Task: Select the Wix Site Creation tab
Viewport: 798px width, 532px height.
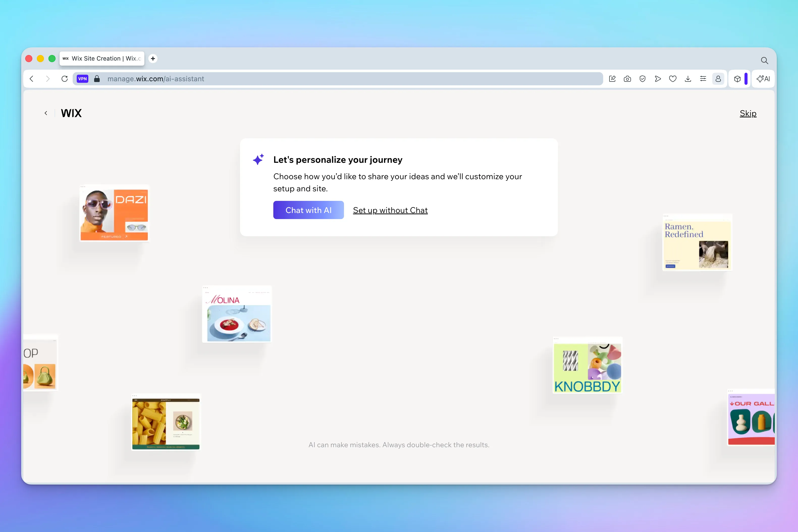Action: point(102,58)
